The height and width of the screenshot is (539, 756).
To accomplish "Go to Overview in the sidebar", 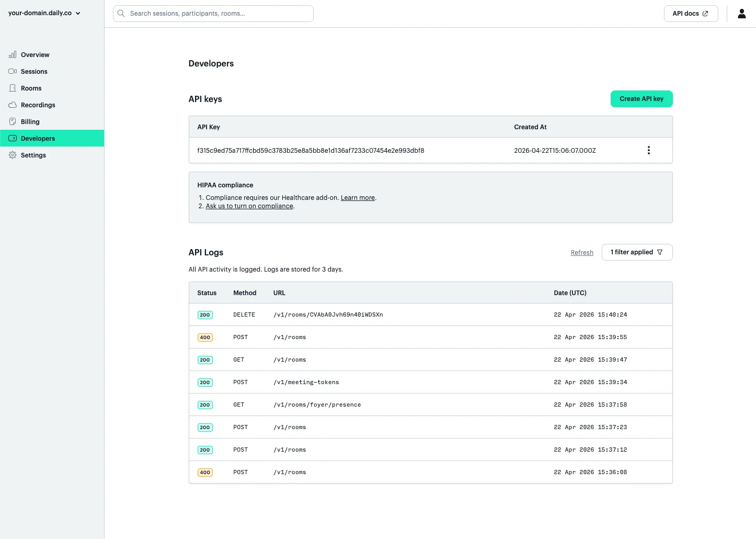I will [52, 54].
